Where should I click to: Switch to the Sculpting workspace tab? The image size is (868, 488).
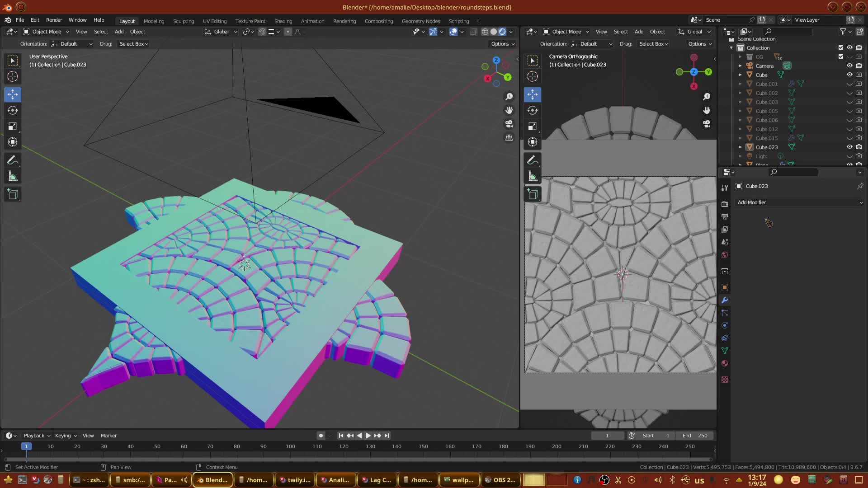pos(183,21)
